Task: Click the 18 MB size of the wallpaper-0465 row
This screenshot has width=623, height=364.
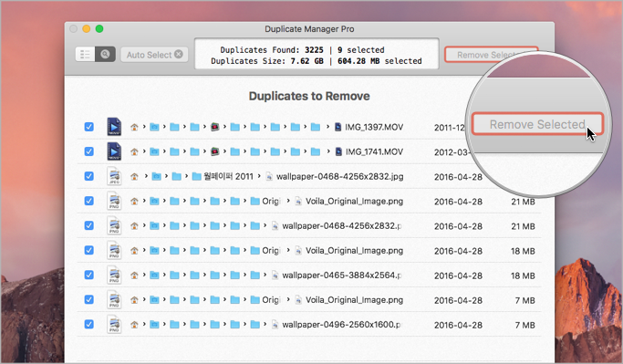Action: 523,276
